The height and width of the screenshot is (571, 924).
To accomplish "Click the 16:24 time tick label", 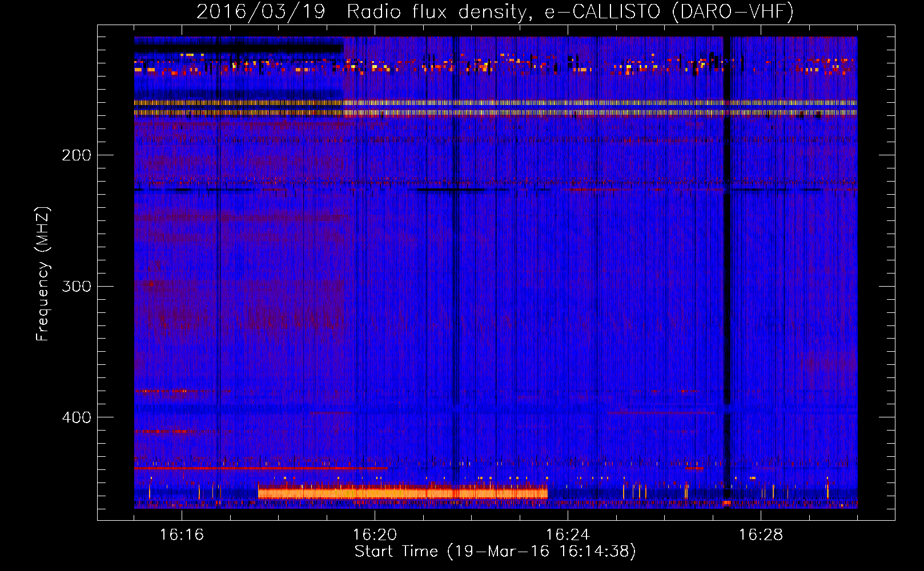I will (568, 534).
